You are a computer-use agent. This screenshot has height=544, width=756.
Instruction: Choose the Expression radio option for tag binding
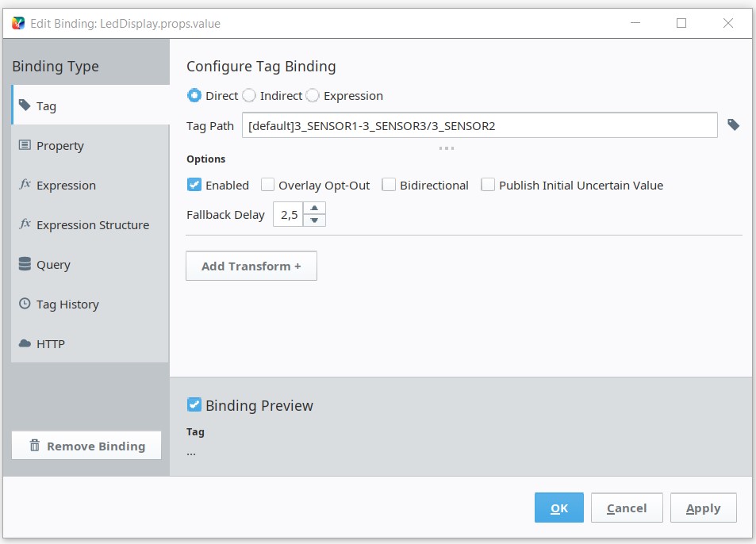coord(313,95)
